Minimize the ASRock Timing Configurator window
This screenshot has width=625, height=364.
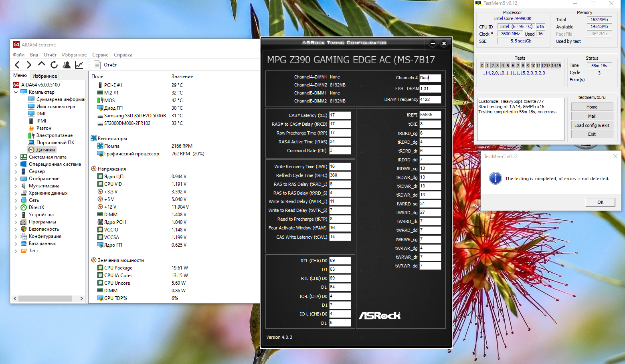point(433,44)
